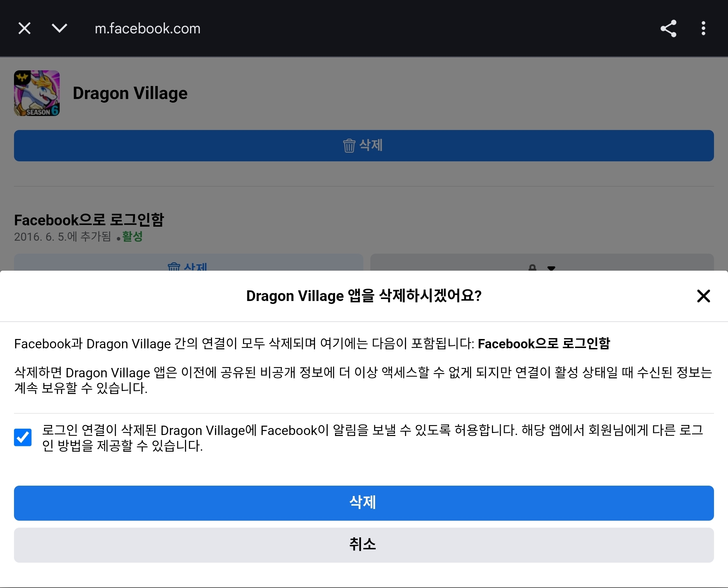Uncheck the Facebook notification permission checkbox
The image size is (728, 588).
point(23,437)
